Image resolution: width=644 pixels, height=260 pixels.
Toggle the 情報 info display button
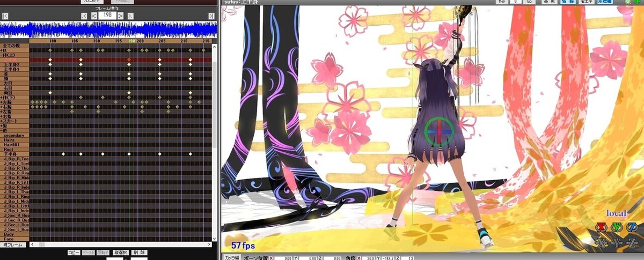(567, 2)
